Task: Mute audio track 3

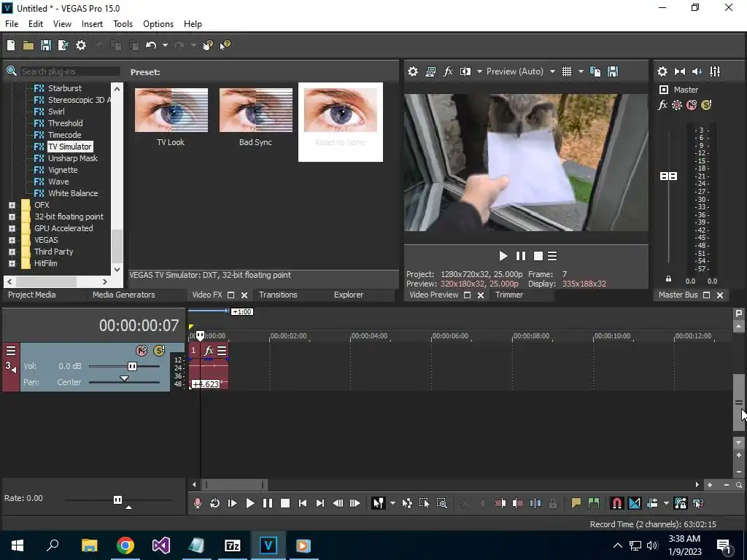Action: point(142,351)
